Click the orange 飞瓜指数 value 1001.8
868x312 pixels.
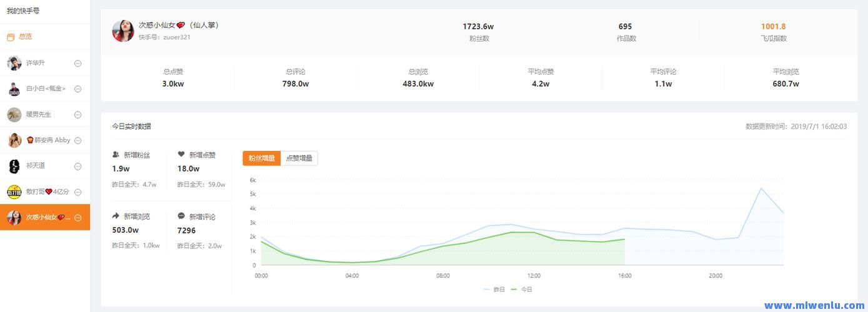tap(773, 26)
